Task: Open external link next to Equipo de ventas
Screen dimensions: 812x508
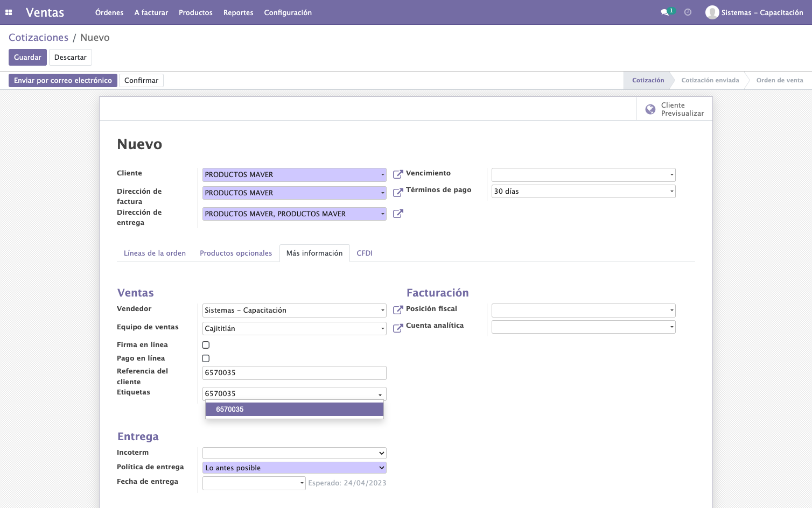Action: coord(398,328)
